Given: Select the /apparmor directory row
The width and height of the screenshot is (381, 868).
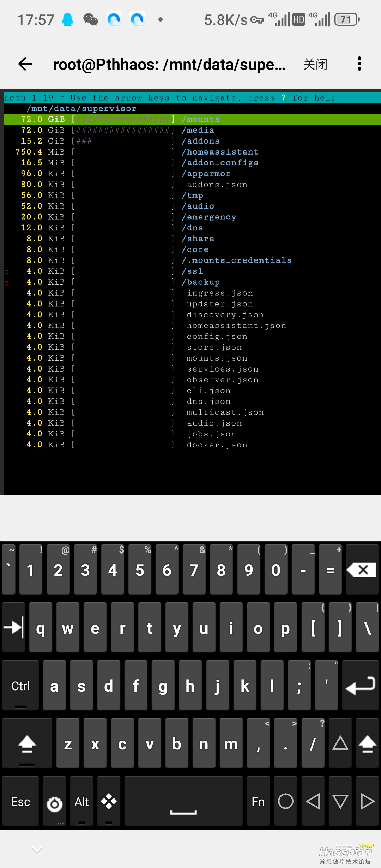Looking at the screenshot, I should (x=192, y=174).
